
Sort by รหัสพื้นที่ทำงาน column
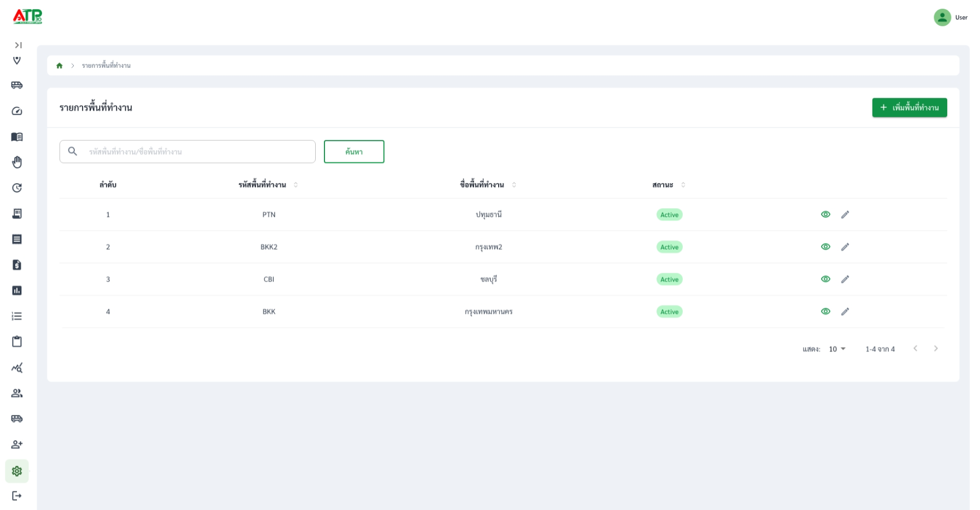tap(296, 185)
